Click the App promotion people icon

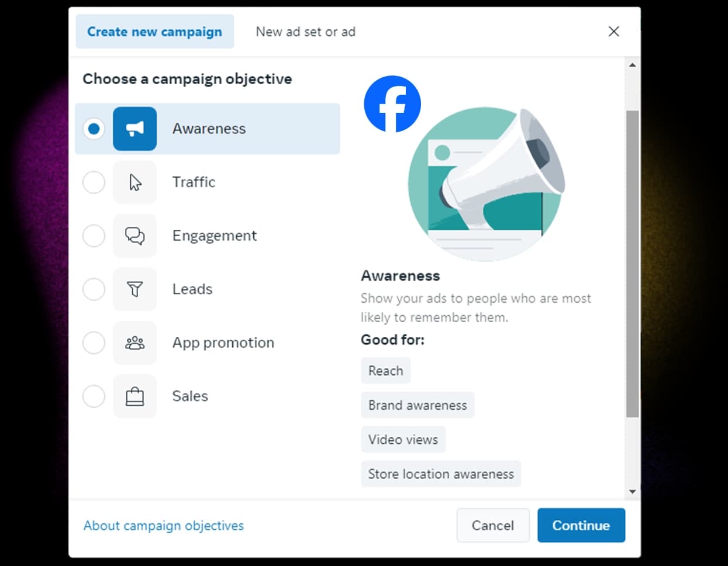[134, 343]
